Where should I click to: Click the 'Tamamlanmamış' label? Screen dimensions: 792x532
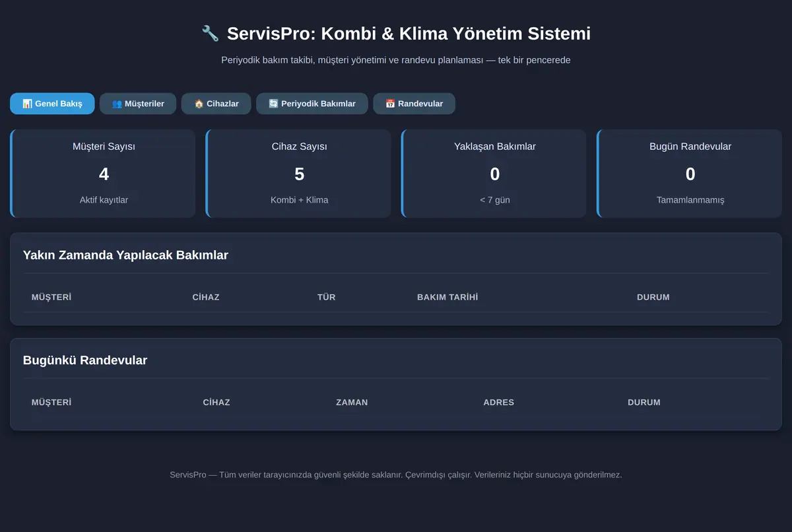click(690, 200)
